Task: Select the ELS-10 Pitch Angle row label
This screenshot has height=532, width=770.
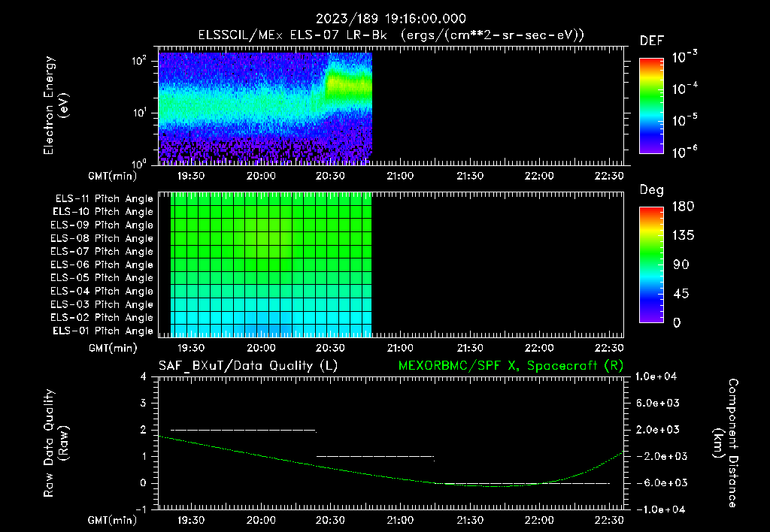Action: click(103, 212)
